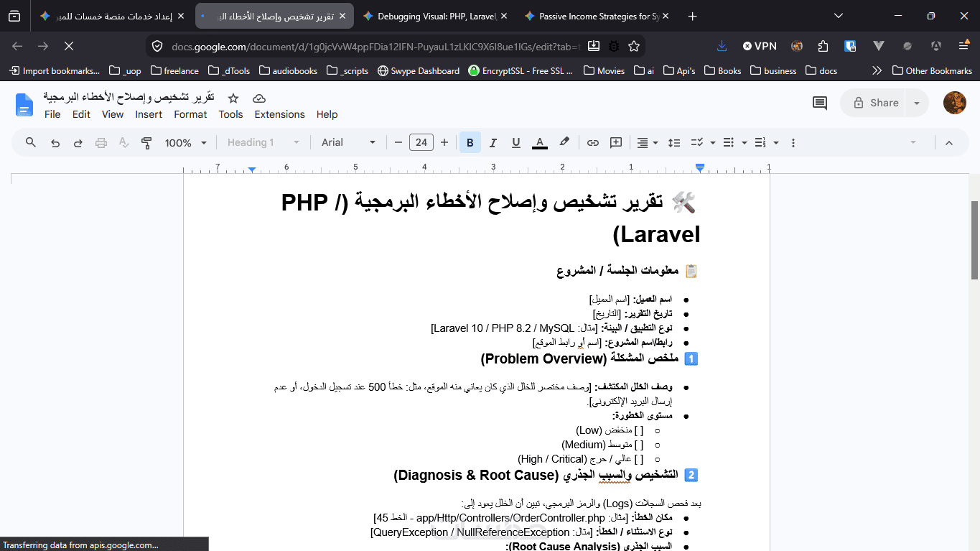Toggle the VPN button
The height and width of the screenshot is (551, 980).
pos(760,46)
